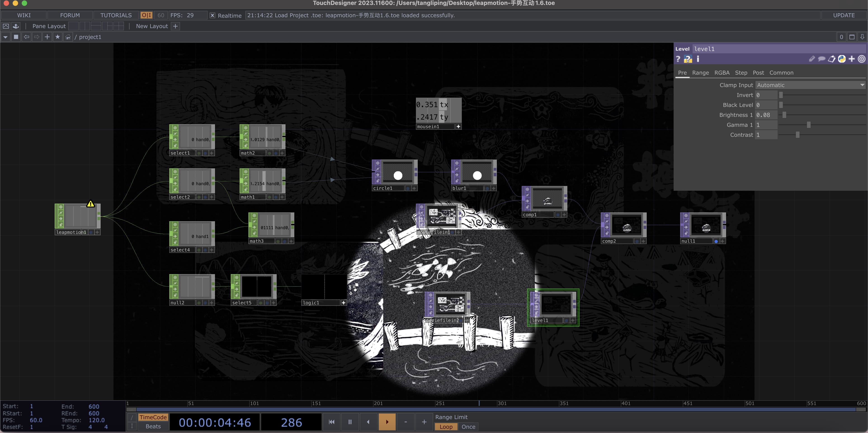Click the square pane type icon in path bar
This screenshot has height=433, width=868.
(x=16, y=37)
